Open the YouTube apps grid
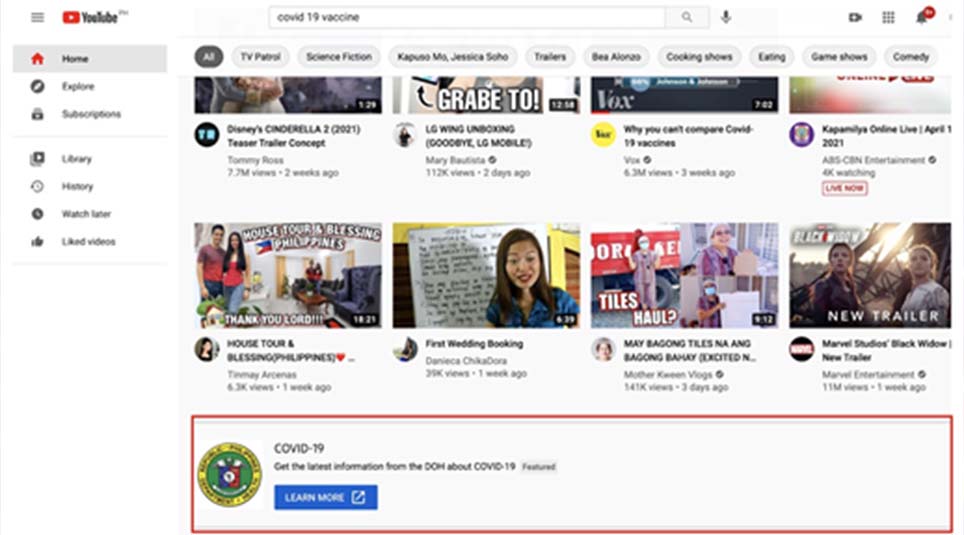Viewport: 964px width, 535px height. tap(888, 17)
